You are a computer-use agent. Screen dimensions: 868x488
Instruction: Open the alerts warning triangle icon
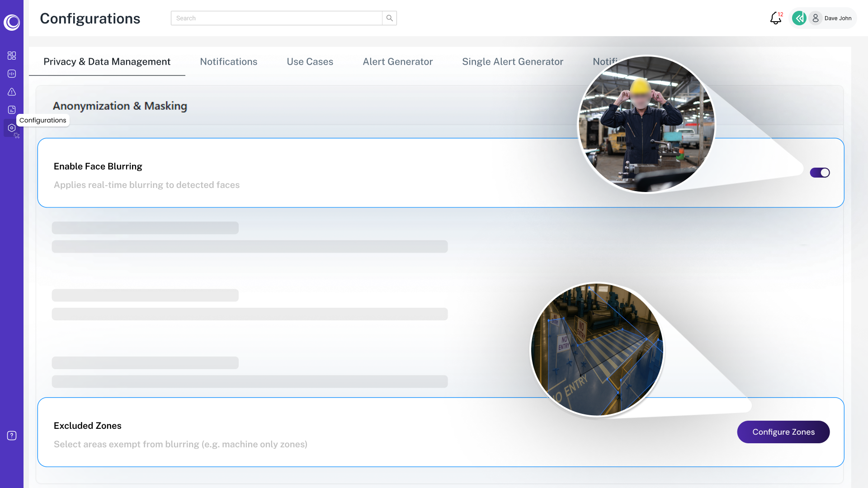click(12, 92)
